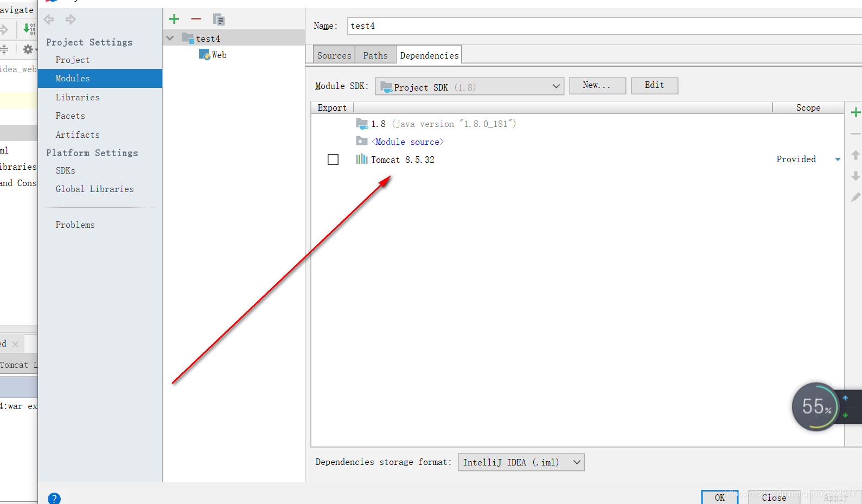Click the Export column header
This screenshot has width=862, height=504.
pyautogui.click(x=332, y=107)
